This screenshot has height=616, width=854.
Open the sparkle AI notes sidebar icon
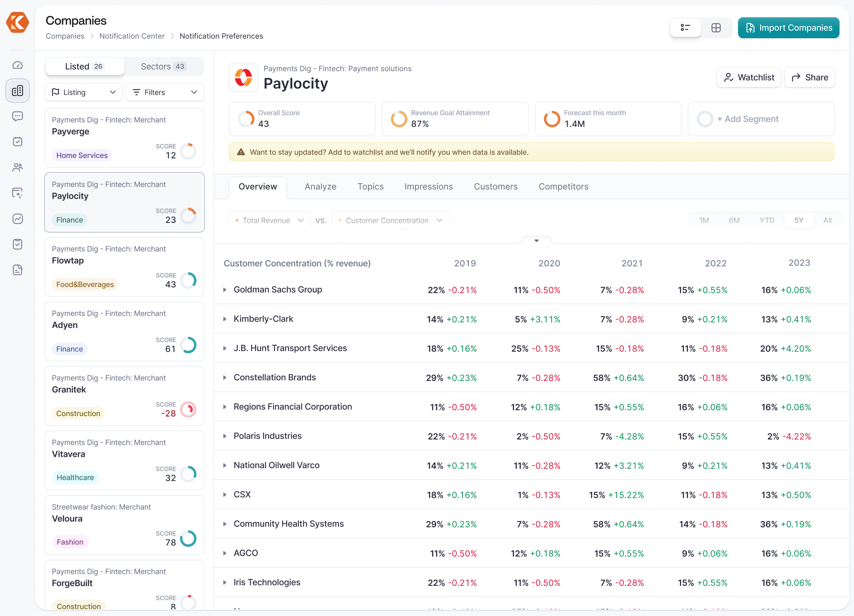click(17, 193)
